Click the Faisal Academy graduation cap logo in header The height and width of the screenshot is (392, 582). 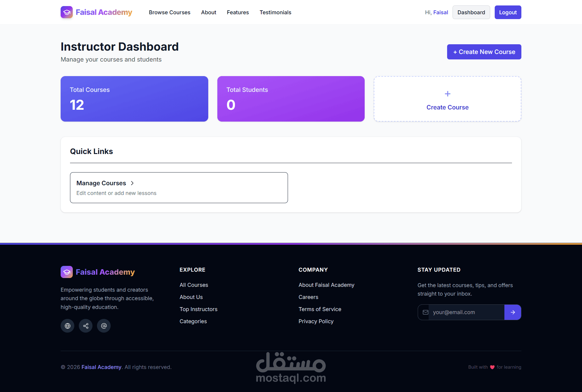tap(67, 12)
